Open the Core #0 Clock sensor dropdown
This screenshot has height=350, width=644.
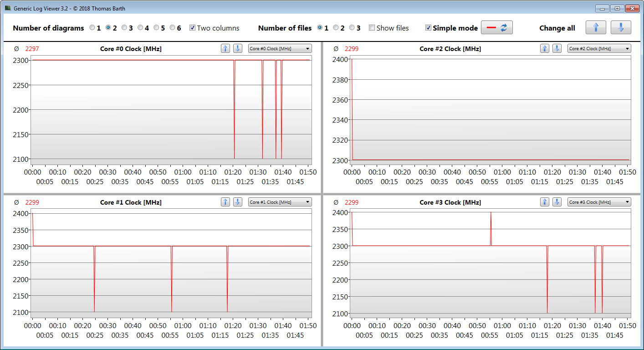tap(280, 49)
